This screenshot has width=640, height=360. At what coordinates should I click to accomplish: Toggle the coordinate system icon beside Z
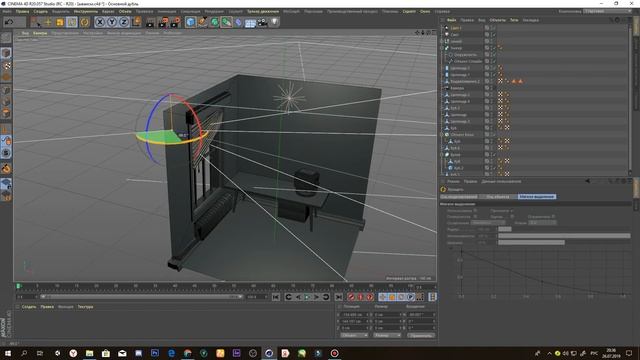(x=137, y=21)
